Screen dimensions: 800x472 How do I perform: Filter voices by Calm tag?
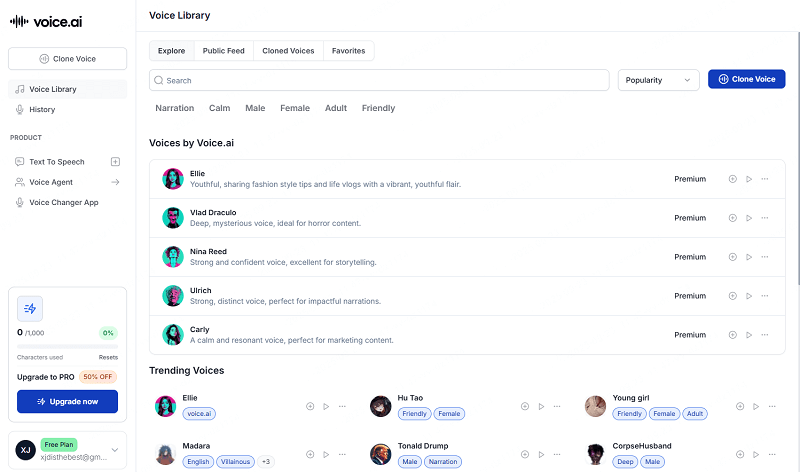tap(219, 108)
